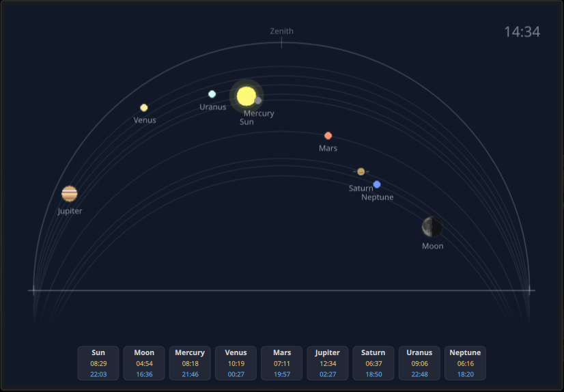Select the blue Neptune planet dot

pyautogui.click(x=377, y=184)
